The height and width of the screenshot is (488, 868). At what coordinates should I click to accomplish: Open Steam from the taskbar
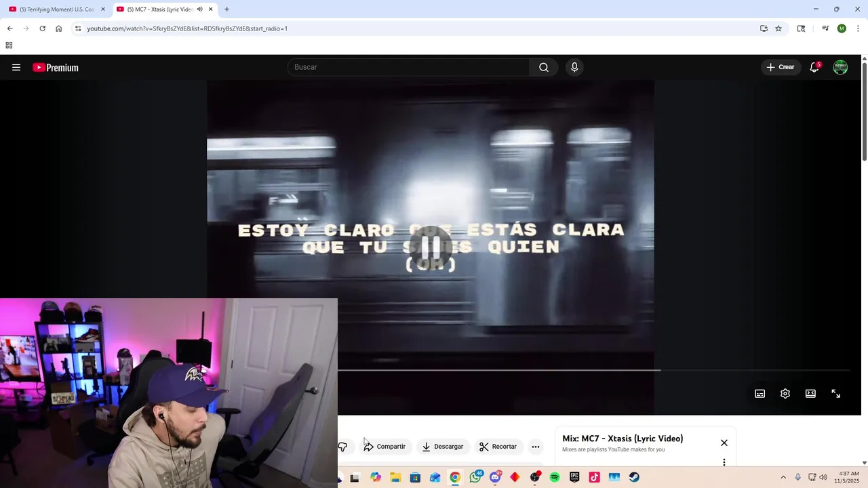634,477
